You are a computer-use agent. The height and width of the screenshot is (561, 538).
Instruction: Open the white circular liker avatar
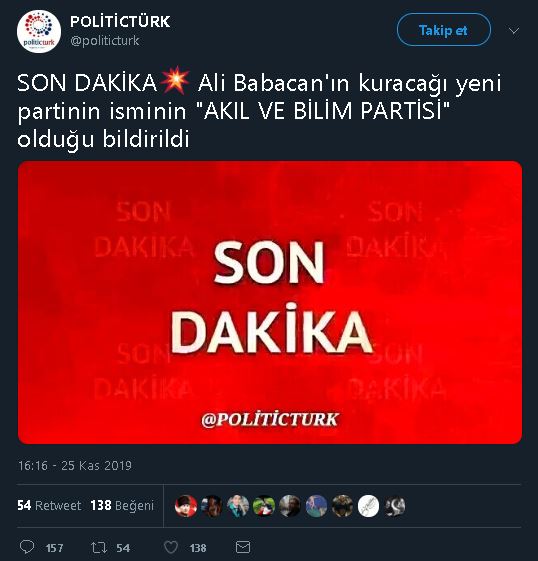pyautogui.click(x=368, y=506)
